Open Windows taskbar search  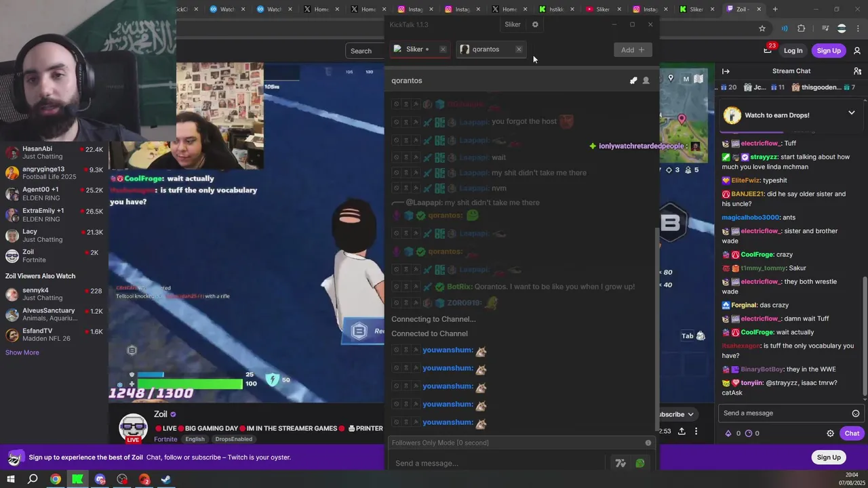[33, 479]
